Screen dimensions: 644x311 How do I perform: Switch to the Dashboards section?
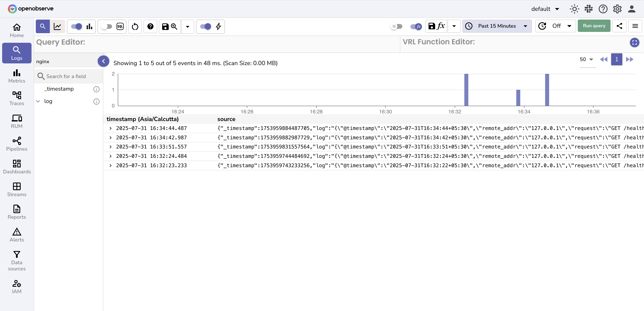[x=16, y=167]
